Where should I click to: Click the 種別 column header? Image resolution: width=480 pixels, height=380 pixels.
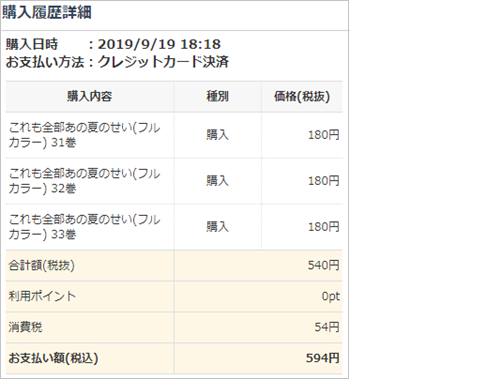coord(217,96)
